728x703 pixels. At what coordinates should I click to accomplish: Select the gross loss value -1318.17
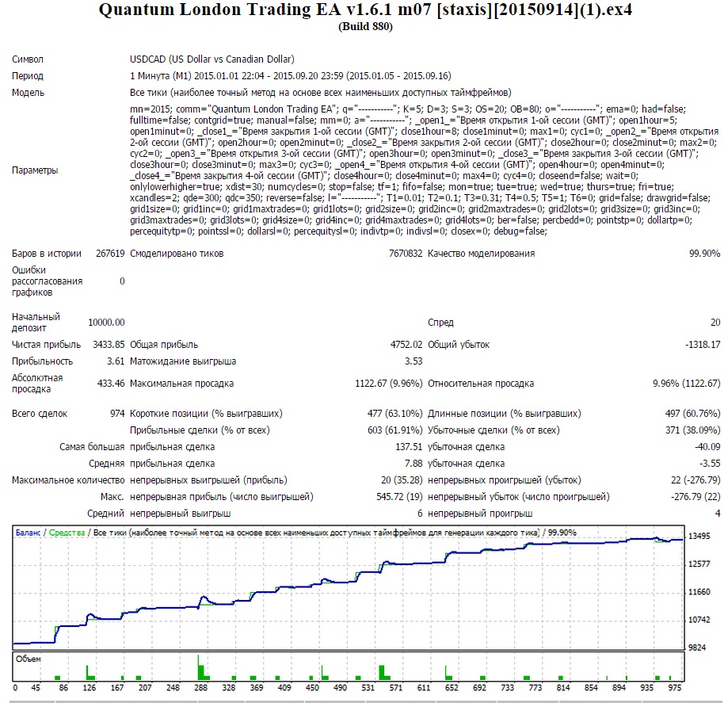[x=703, y=344]
